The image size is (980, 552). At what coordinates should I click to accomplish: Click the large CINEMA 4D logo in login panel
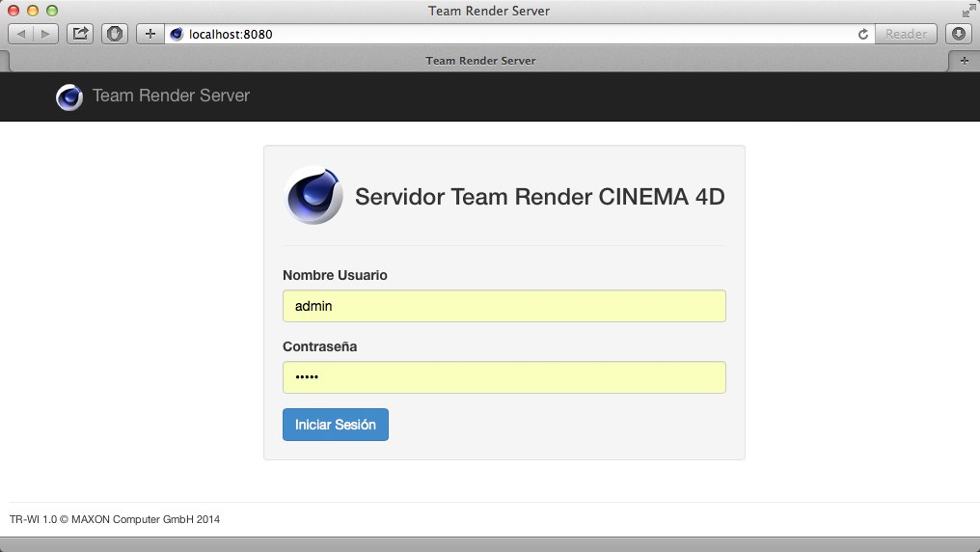click(x=314, y=196)
